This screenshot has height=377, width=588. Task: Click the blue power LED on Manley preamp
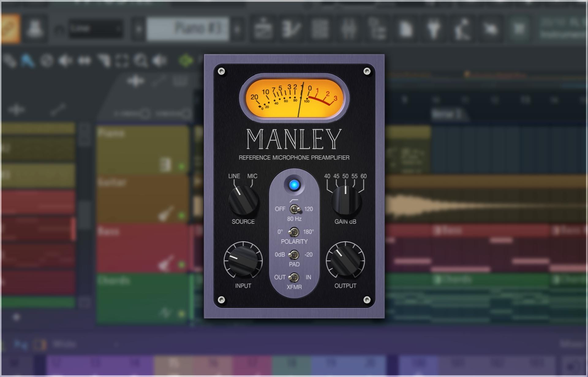point(294,185)
